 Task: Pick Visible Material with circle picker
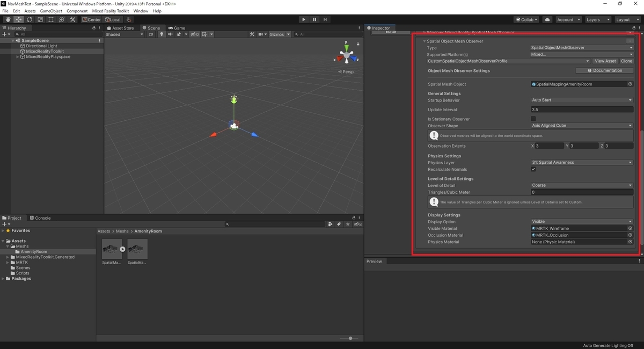pyautogui.click(x=630, y=228)
